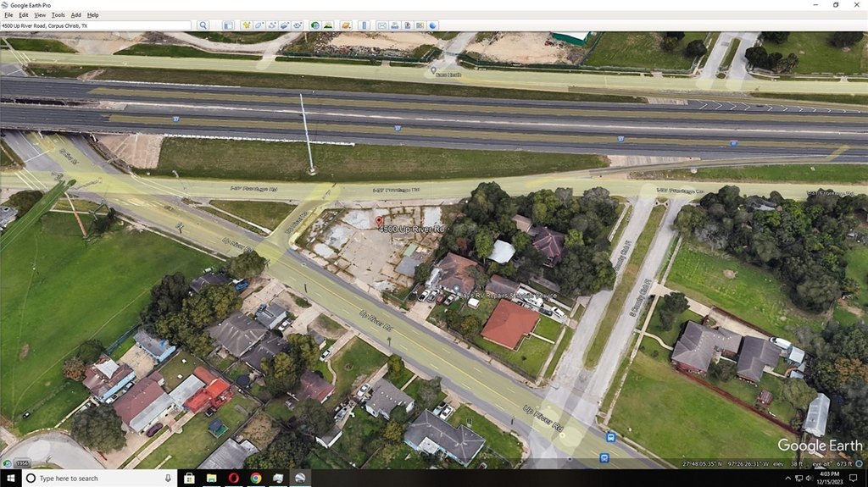Toggle the sidebar panel visibility
This screenshot has height=487, width=868.
coord(228,25)
